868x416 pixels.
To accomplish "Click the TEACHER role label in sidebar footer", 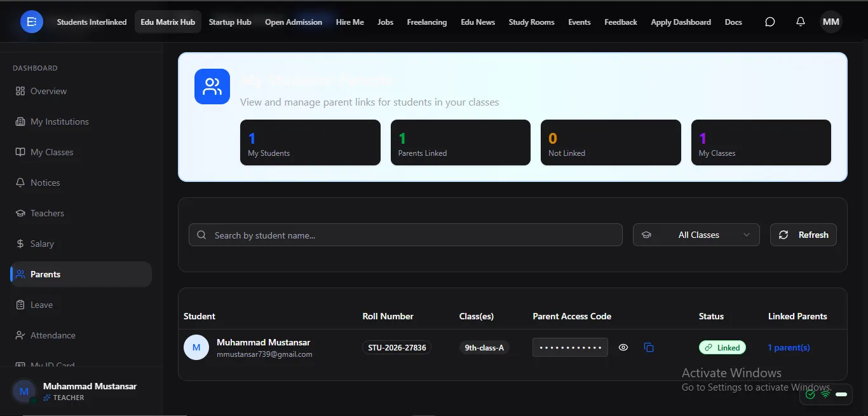I will pos(69,398).
